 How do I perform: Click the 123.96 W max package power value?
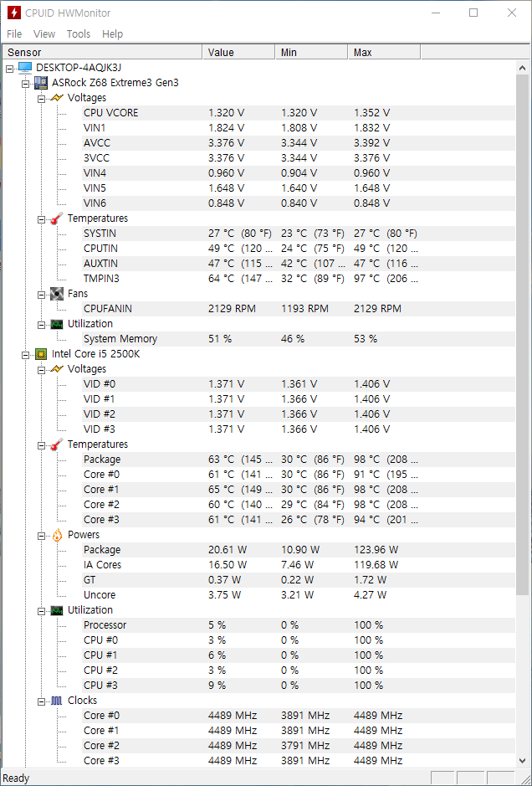coord(376,550)
